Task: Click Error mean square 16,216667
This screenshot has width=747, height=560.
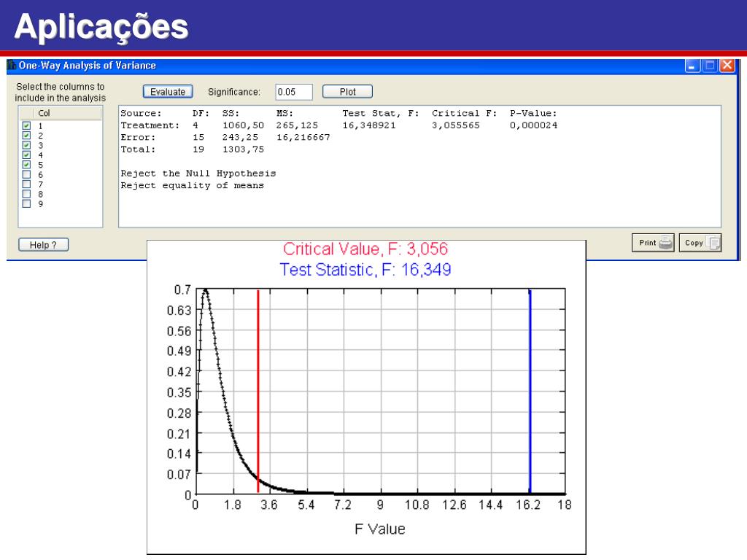Action: tap(303, 137)
